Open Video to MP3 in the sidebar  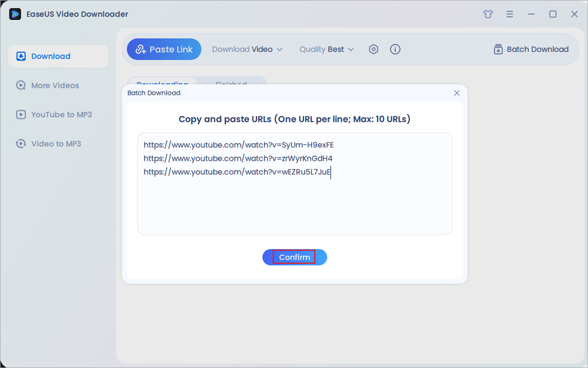point(48,144)
